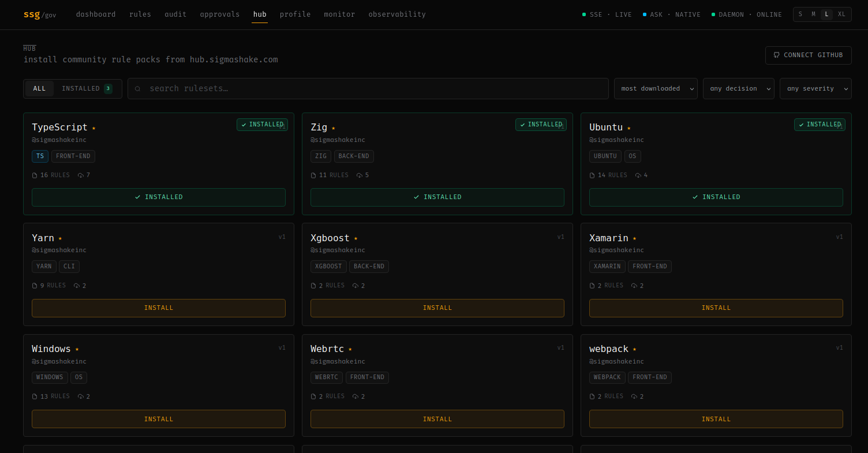Screen dimensions: 868x453
Task: Click the rules file icon on TypeScript card
Action: (x=35, y=175)
